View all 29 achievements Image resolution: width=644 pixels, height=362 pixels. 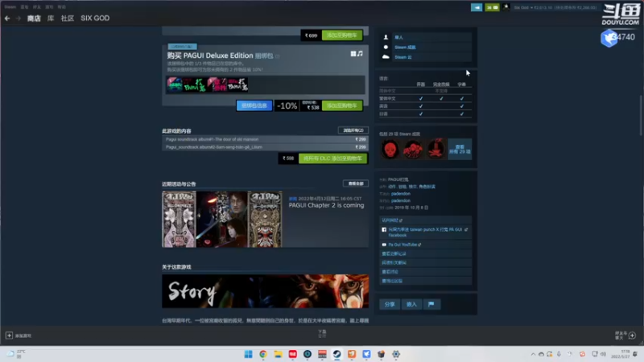(460, 149)
